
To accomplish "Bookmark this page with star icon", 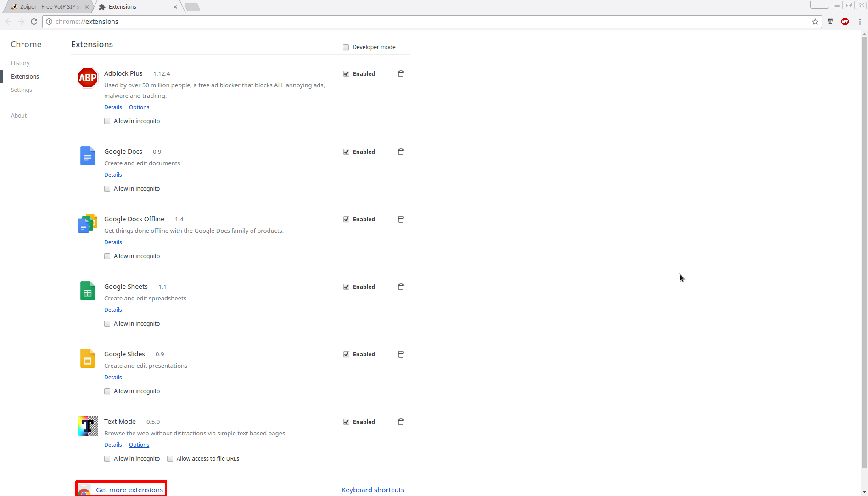I will point(815,22).
